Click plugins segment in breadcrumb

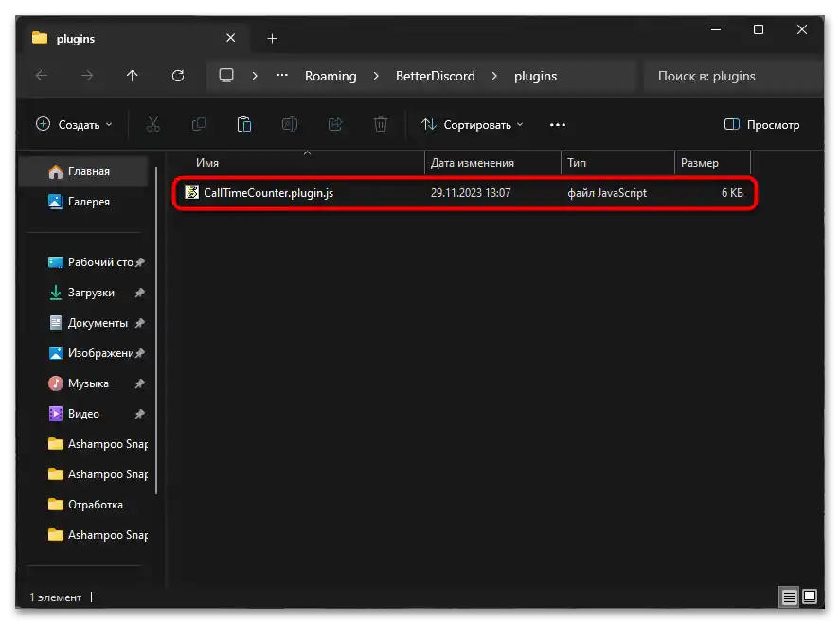535,76
